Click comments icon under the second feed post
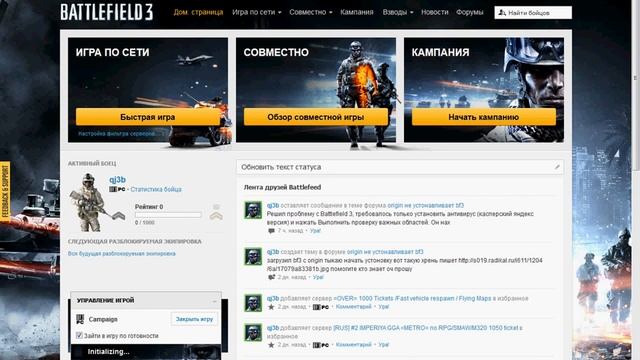Image resolution: width=640 pixels, height=360 pixels. 271,277
